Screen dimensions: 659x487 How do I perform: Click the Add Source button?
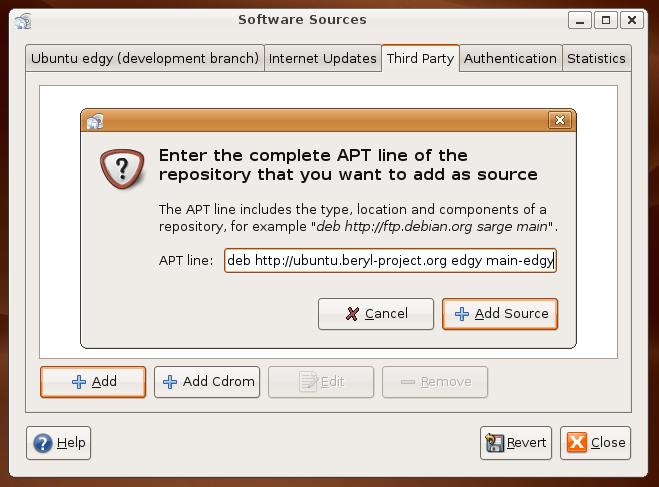click(500, 314)
